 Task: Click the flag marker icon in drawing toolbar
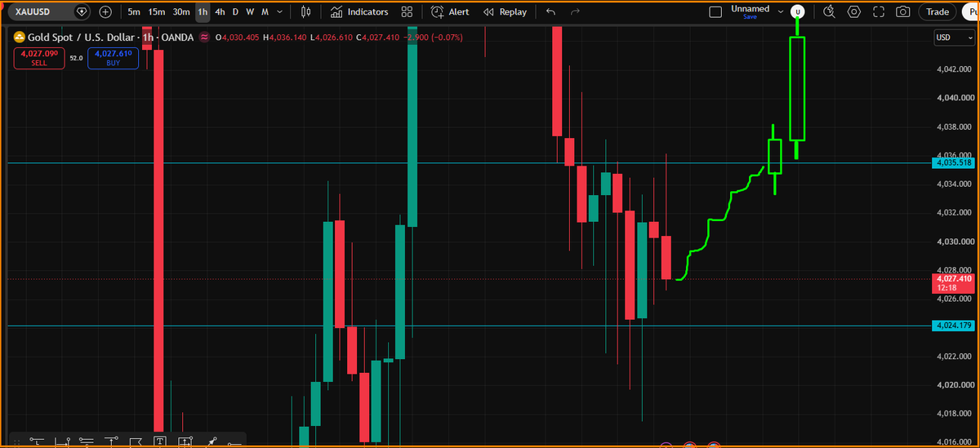tap(135, 442)
